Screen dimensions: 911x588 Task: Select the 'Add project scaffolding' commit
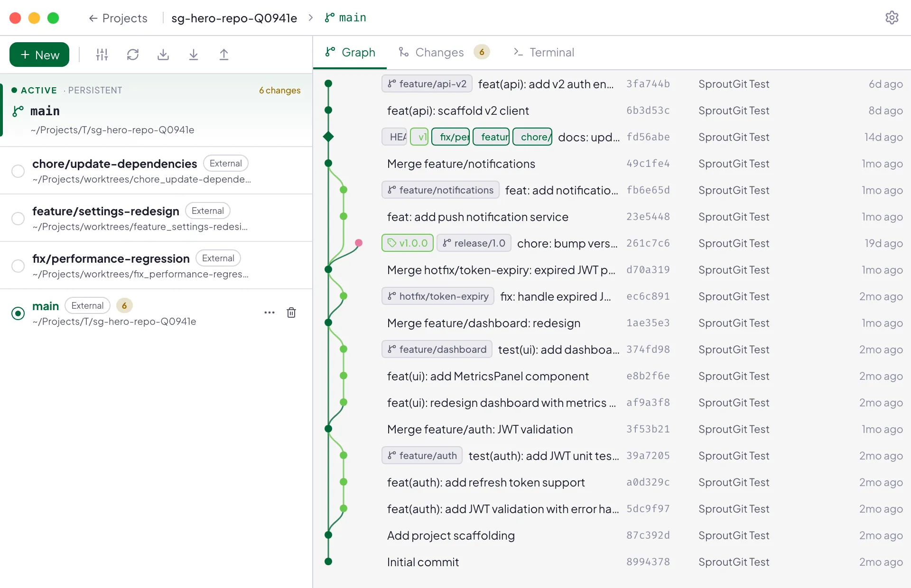click(612, 535)
